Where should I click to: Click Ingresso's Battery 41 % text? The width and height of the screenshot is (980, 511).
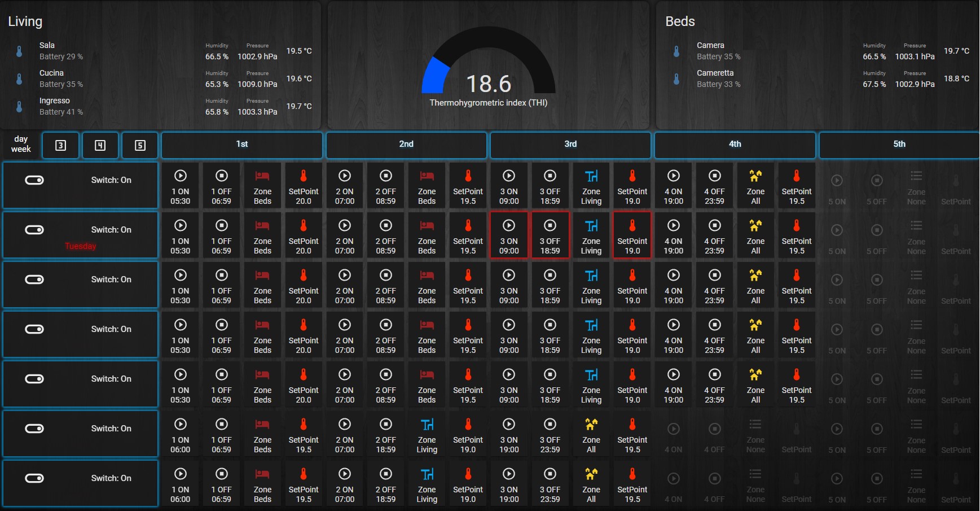61,112
